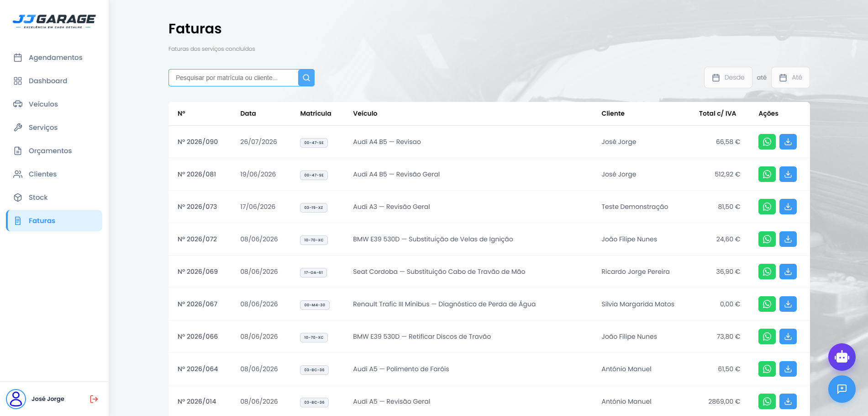
Task: Share invoice 2026/066 on WhatsApp
Action: pos(767,336)
